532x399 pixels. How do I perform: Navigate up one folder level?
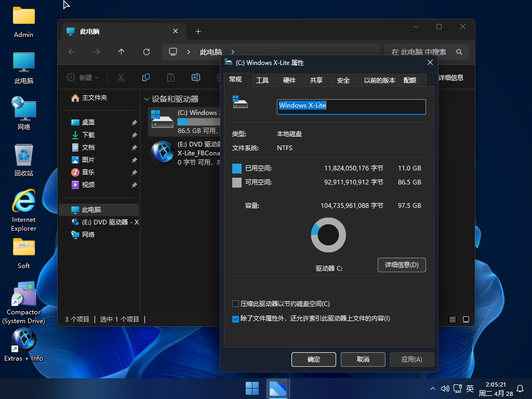coord(122,52)
